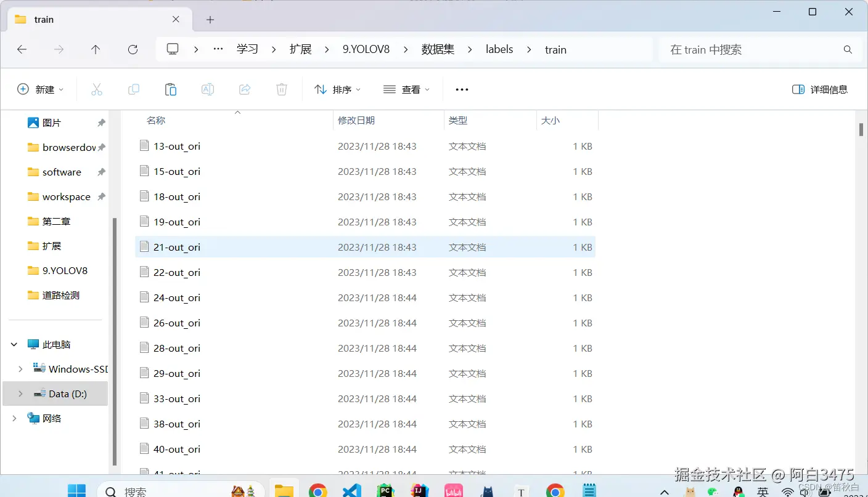Viewport: 868px width, 497px height.
Task: Rename the selected file using toolbar icon
Action: click(207, 89)
